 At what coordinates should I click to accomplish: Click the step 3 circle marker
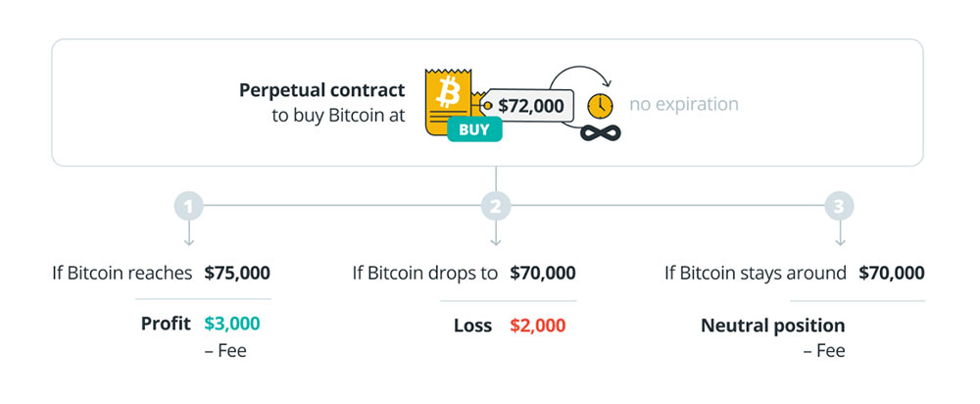[x=840, y=206]
